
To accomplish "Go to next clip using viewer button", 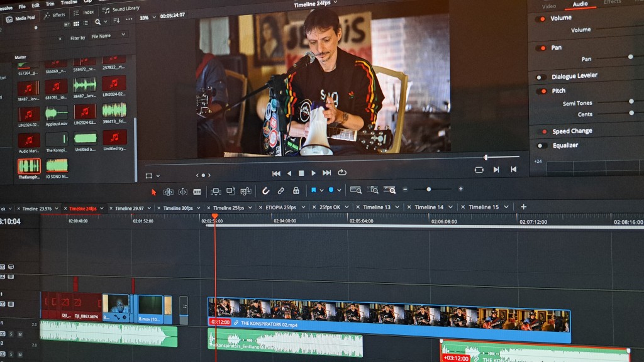I will tap(496, 170).
